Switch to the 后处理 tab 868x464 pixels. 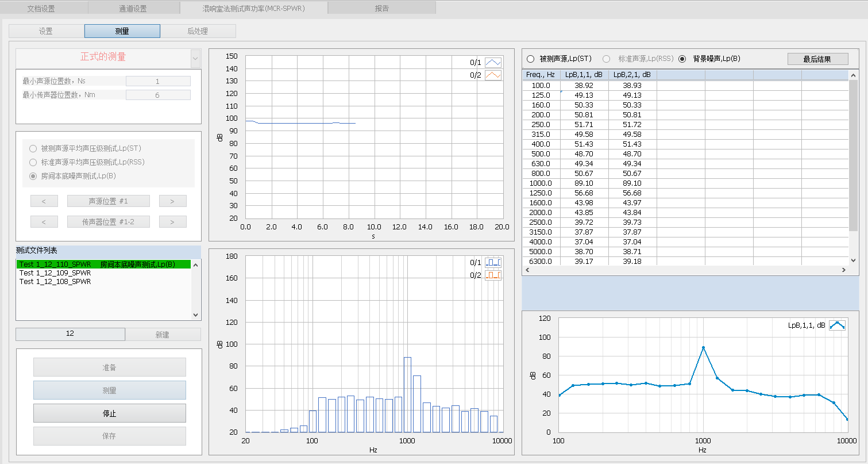pos(198,32)
